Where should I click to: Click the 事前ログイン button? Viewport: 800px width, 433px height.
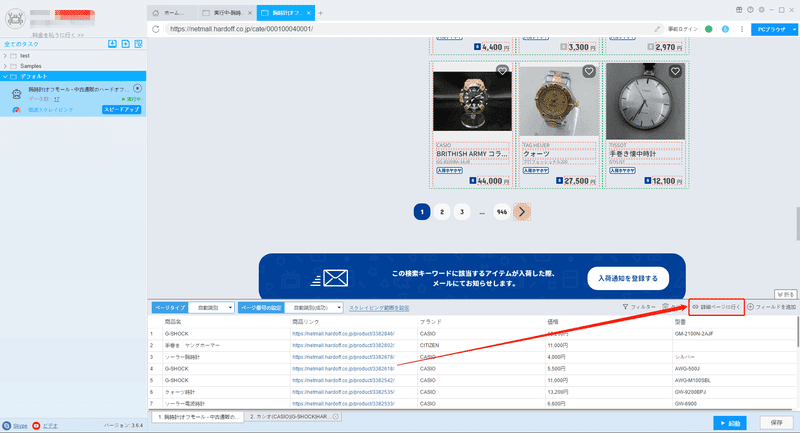pos(683,29)
